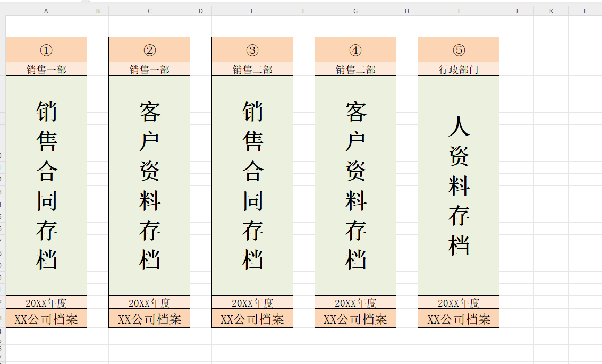Click the column K header
Screen dimensions: 602x364
(x=551, y=11)
